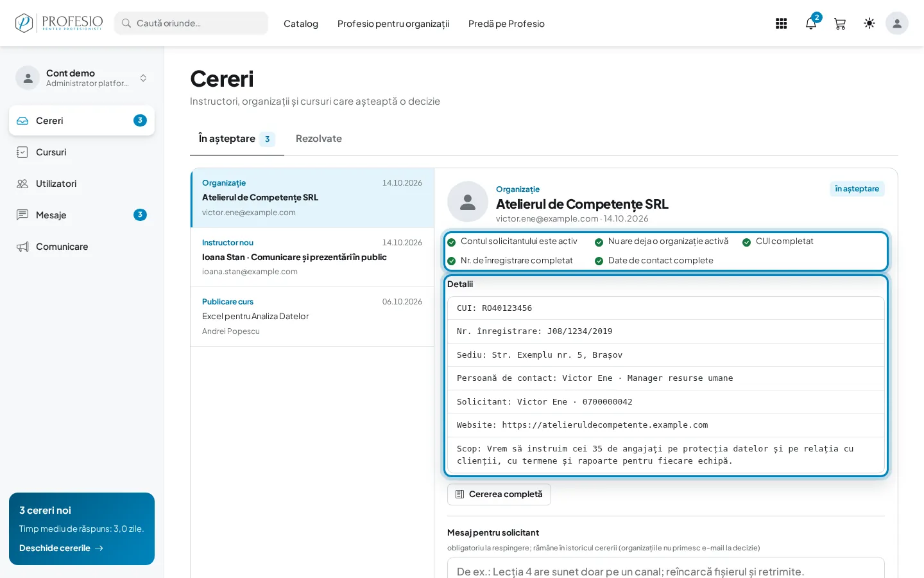Image resolution: width=924 pixels, height=578 pixels.
Task: Click the 'CUI completat' check
Action: click(778, 241)
